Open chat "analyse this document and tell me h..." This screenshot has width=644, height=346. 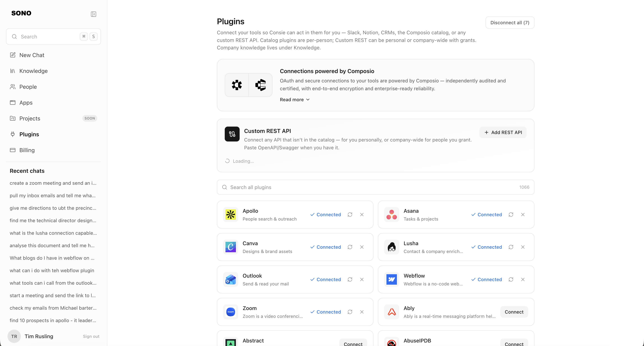52,246
